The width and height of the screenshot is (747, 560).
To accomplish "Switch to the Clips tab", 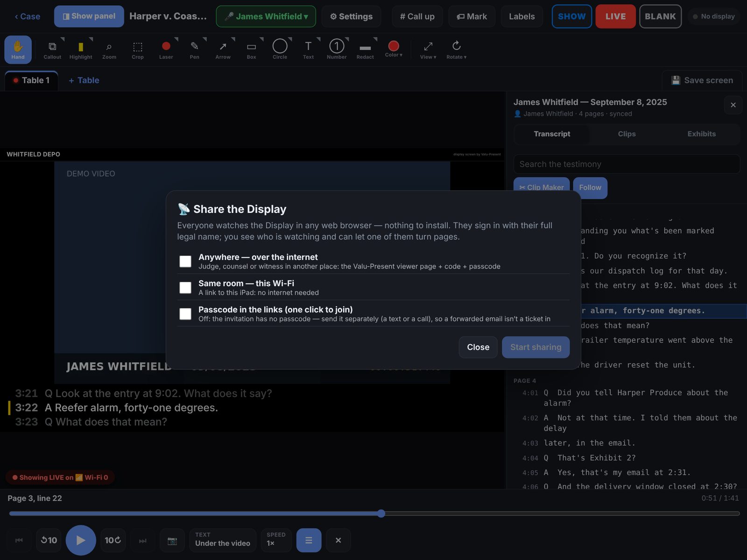I will point(627,134).
